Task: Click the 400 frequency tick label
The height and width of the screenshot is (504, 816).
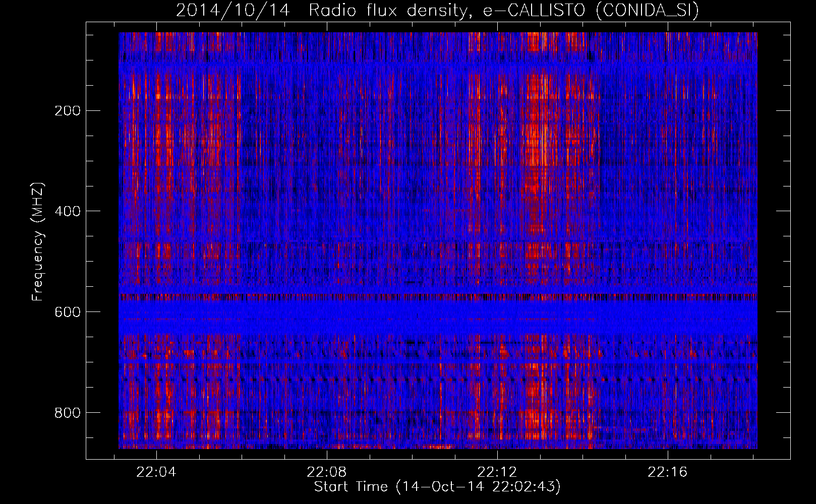Action: coord(68,211)
